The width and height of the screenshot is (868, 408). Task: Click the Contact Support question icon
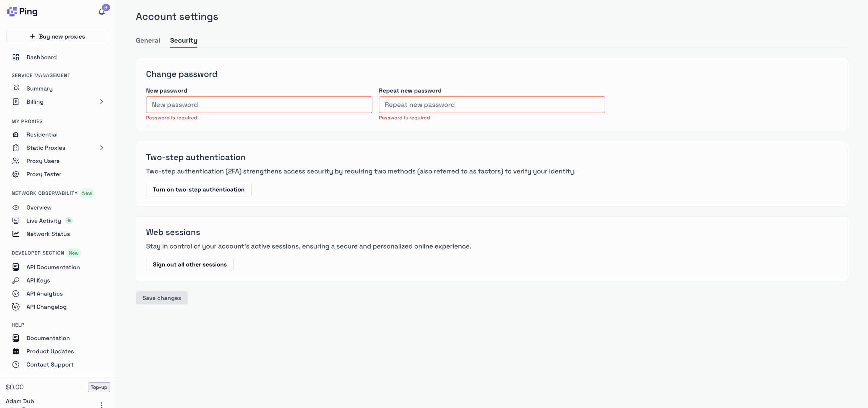(x=16, y=365)
